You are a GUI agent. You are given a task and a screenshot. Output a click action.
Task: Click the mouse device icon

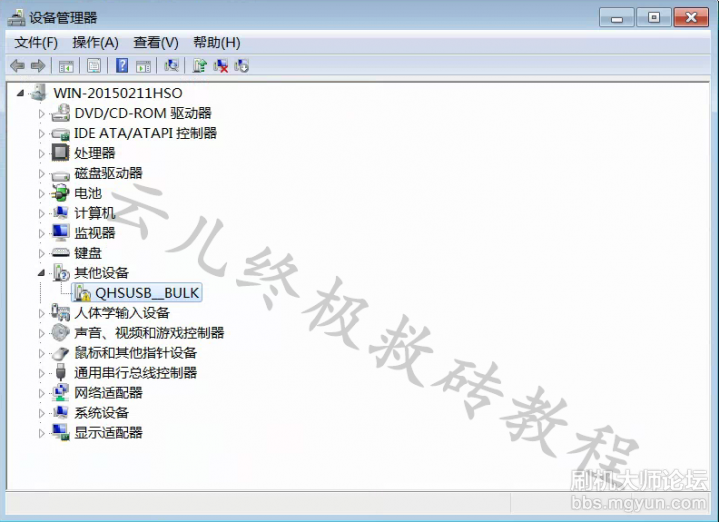(61, 353)
